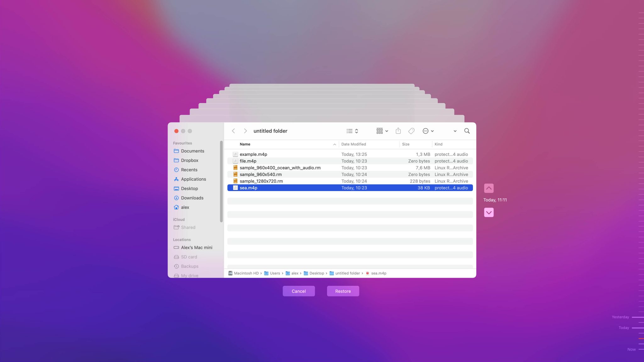Click the List view icon in toolbar

[x=349, y=131]
